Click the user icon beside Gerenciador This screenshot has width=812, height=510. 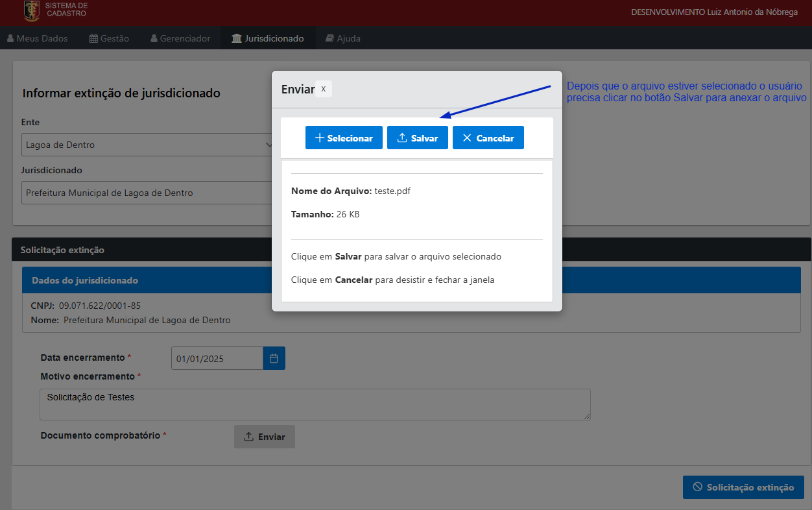(154, 38)
